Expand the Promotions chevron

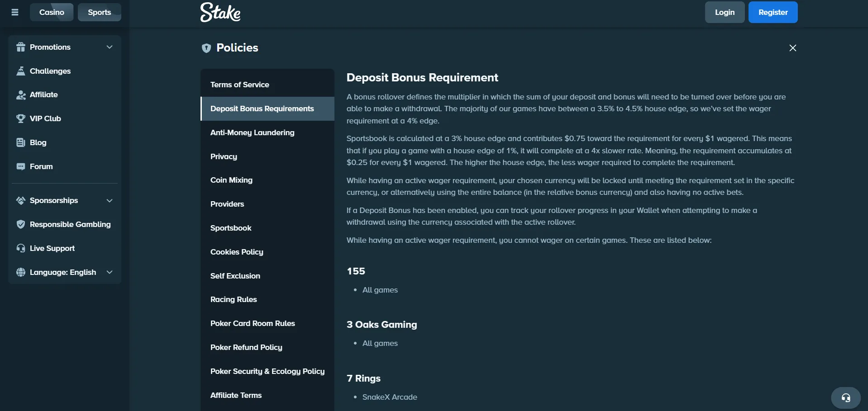point(110,47)
